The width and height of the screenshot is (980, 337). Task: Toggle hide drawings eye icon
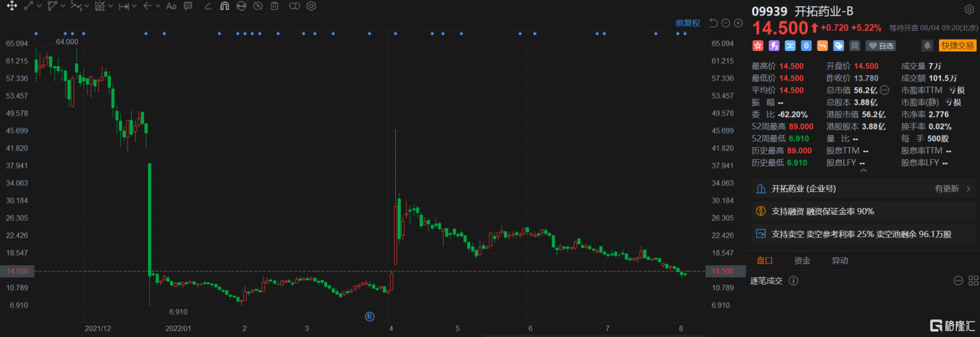pyautogui.click(x=258, y=6)
